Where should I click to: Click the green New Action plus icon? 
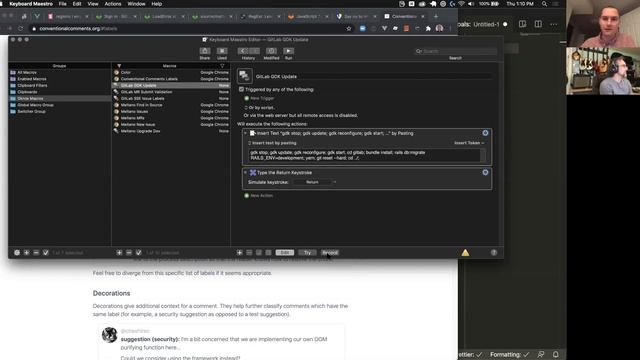(x=247, y=196)
